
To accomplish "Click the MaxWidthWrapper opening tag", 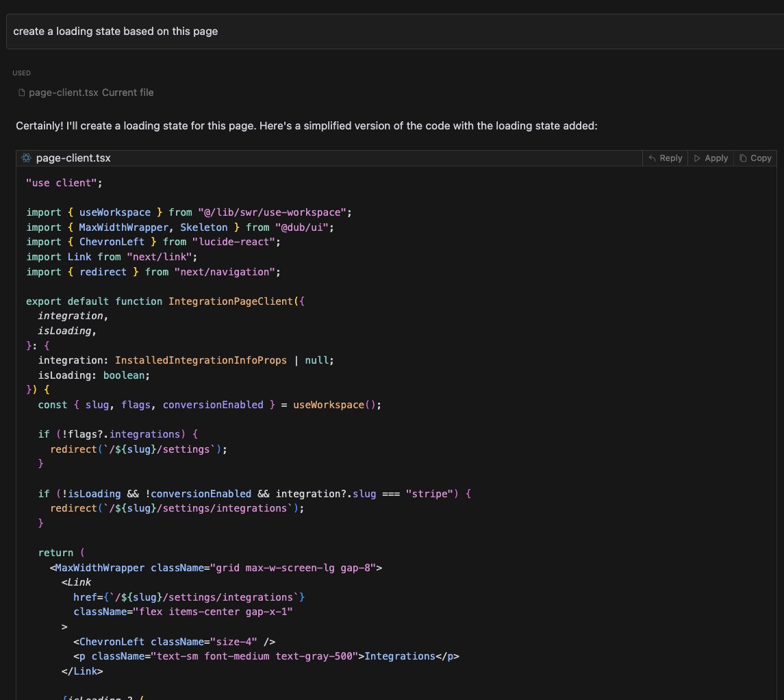I will pos(216,568).
